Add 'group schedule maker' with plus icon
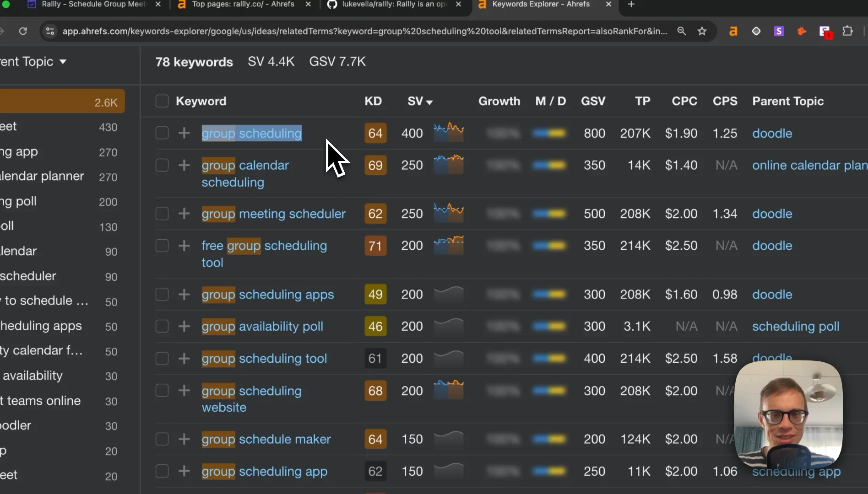This screenshot has width=868, height=494. click(184, 439)
